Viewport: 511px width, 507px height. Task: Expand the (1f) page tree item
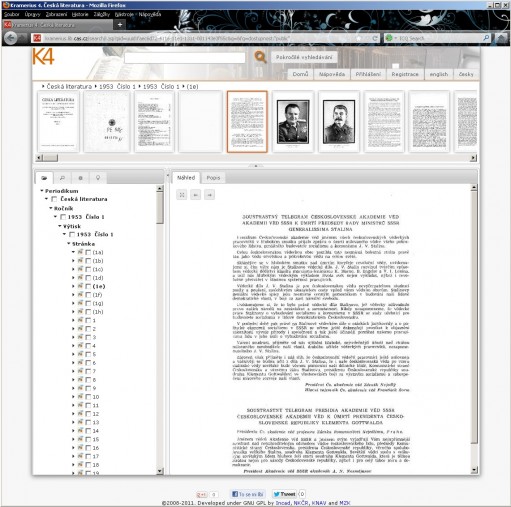click(73, 295)
